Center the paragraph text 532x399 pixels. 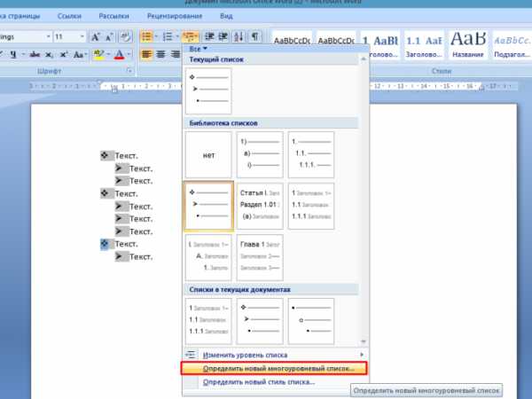point(160,54)
